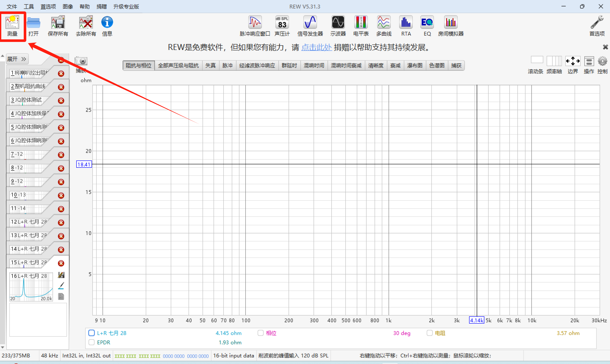
Task: Expand the measurement list with 展开
Action: [x=17, y=59]
